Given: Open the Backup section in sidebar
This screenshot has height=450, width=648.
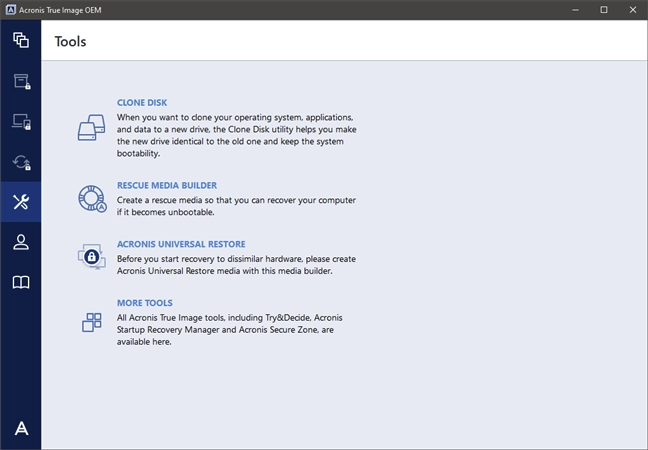Looking at the screenshot, I should click(x=21, y=40).
